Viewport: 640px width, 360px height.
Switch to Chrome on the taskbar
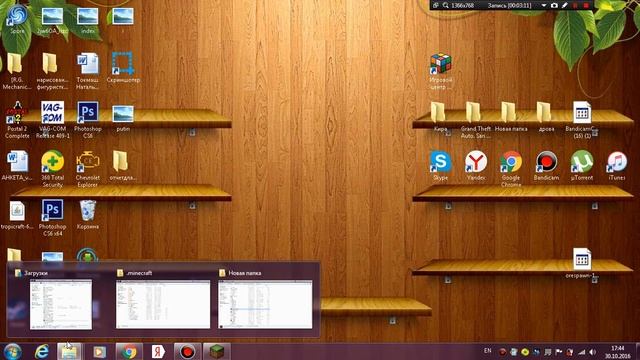(x=129, y=351)
